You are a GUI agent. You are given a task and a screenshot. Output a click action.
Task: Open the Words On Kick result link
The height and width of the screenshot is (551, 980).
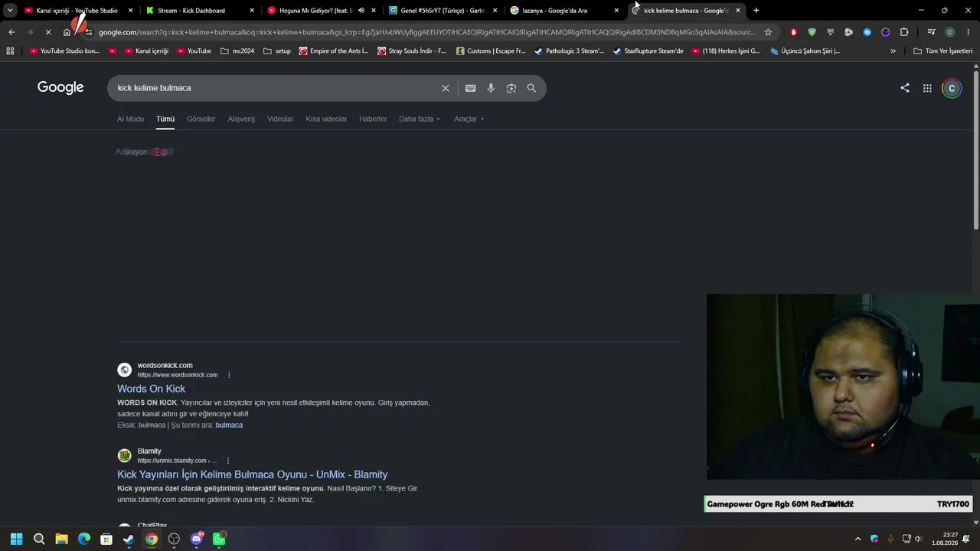151,389
